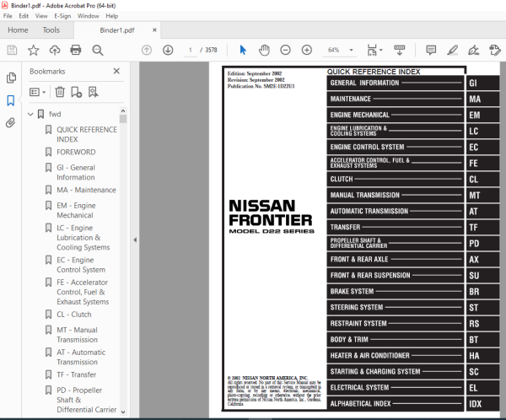Open bookmarks options dropdown
506x420 pixels.
(37, 92)
